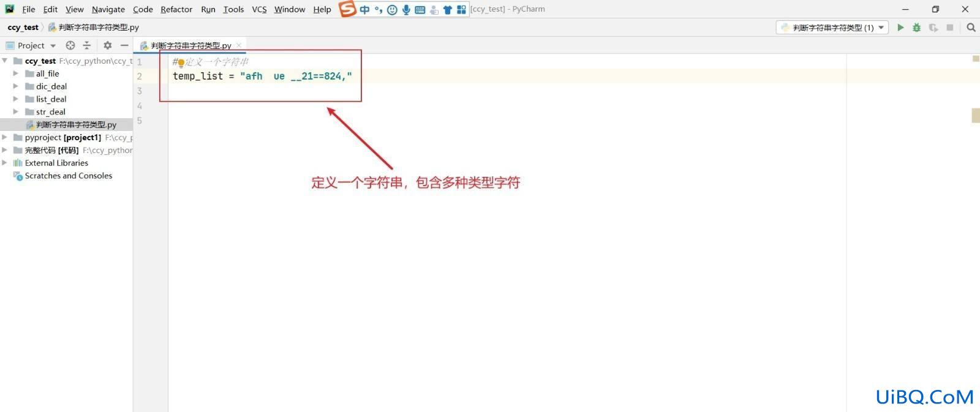This screenshot has height=412, width=980.
Task: Click ccy_test breadcrumb in navigation bar
Action: pos(23,28)
